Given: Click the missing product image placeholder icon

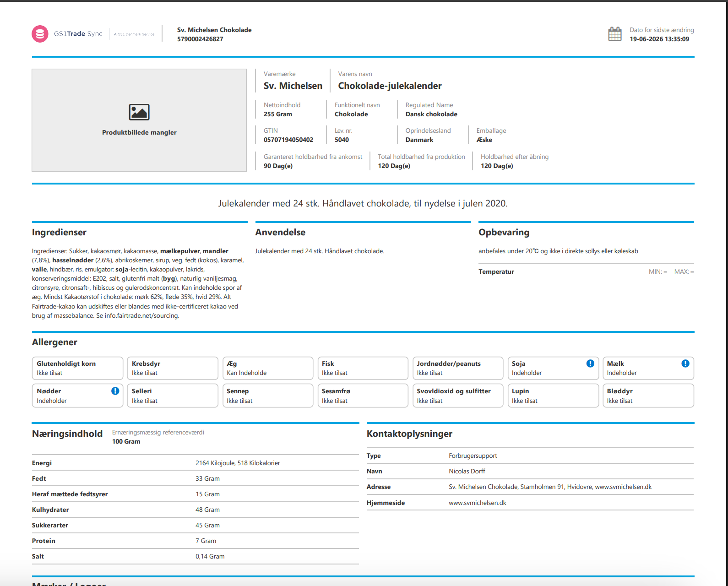Looking at the screenshot, I should (139, 112).
